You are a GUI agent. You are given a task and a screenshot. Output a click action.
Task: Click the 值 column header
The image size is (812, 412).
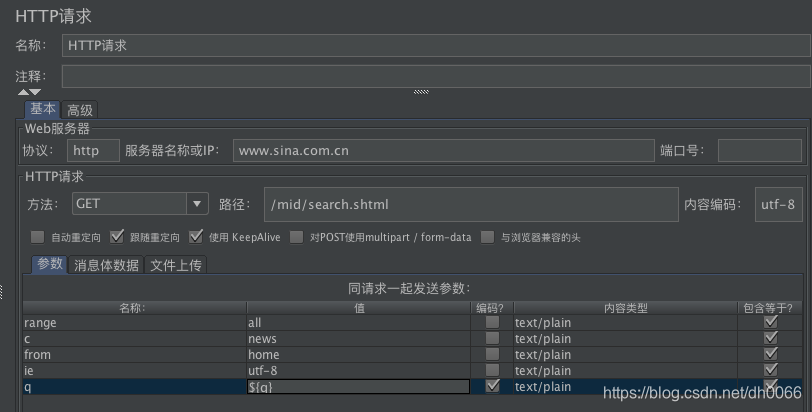pyautogui.click(x=359, y=308)
